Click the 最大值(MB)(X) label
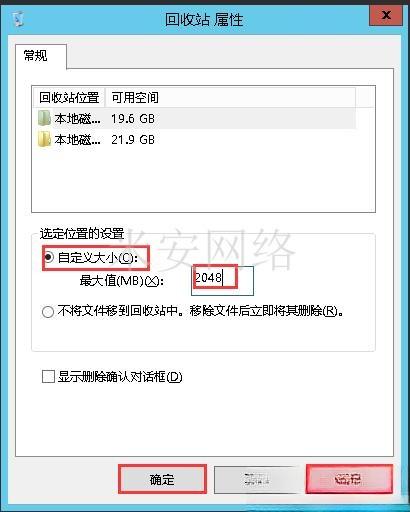The image size is (410, 512). (122, 281)
